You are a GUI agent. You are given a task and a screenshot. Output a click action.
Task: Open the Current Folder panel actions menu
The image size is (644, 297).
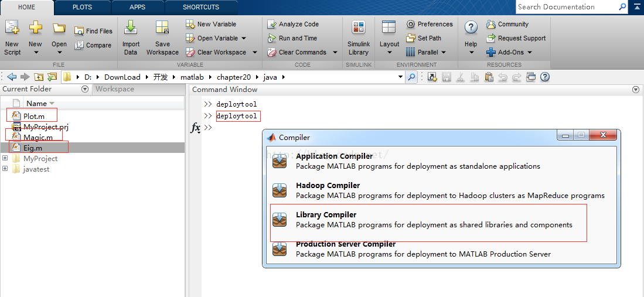coord(85,89)
